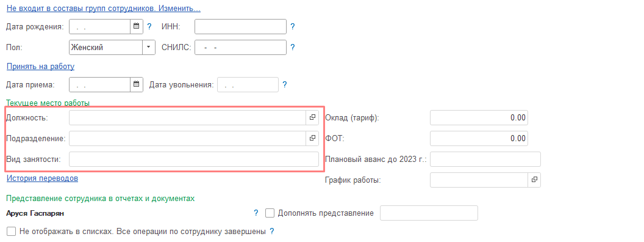Open selection dialog for График работы
This screenshot has height=242, width=644.
[534, 180]
